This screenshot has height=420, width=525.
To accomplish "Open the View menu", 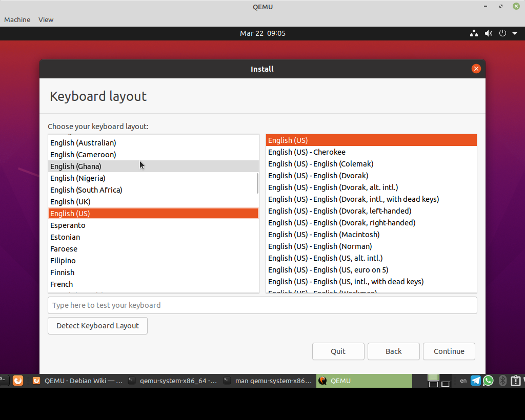I will [x=46, y=20].
